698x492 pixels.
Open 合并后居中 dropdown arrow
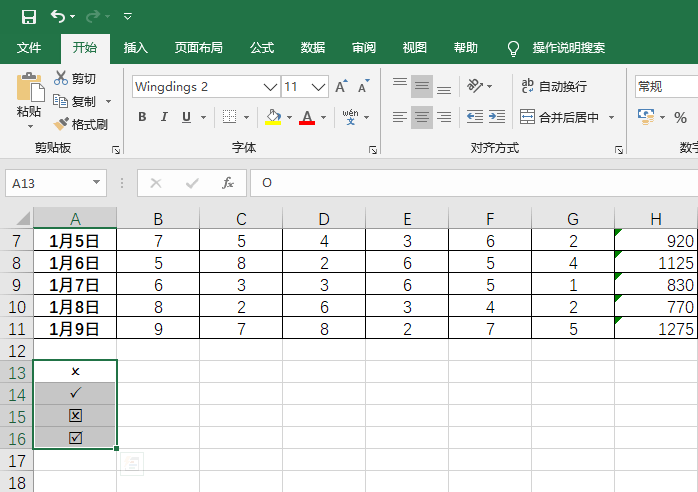[x=612, y=118]
